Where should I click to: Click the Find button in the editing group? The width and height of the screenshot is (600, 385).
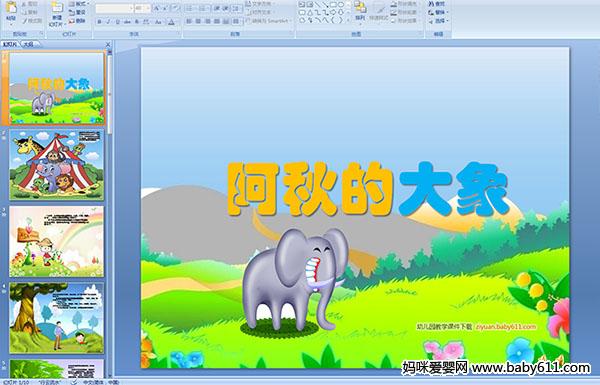coord(437,4)
